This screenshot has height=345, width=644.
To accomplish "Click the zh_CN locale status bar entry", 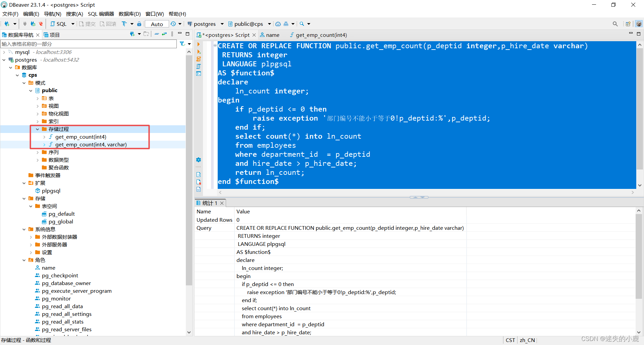I will (527, 340).
